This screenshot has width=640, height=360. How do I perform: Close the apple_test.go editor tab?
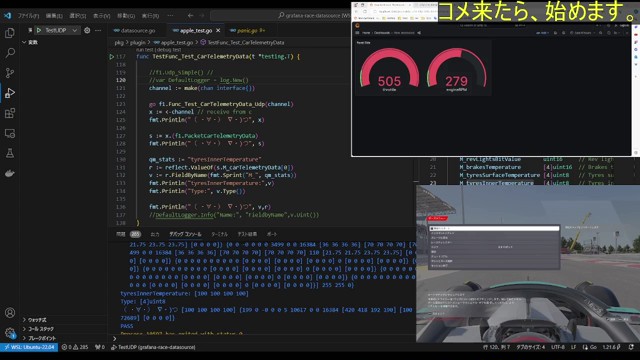pos(218,31)
